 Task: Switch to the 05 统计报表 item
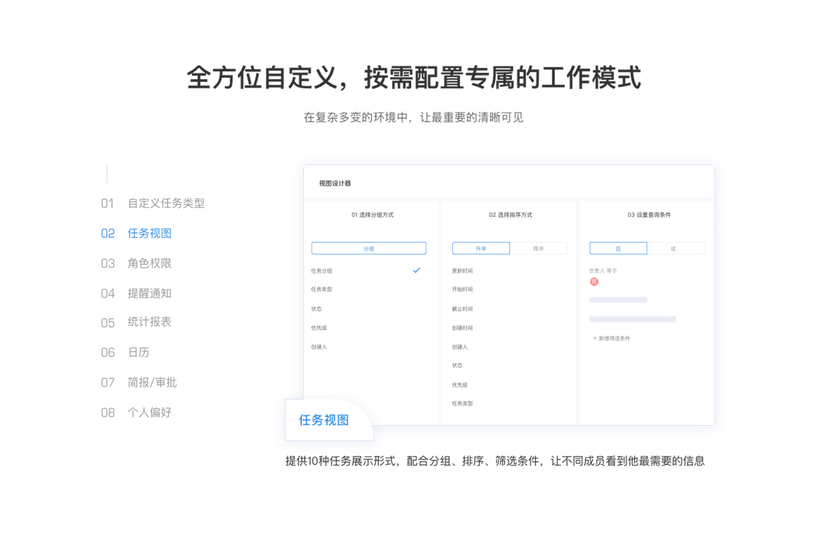click(x=136, y=322)
